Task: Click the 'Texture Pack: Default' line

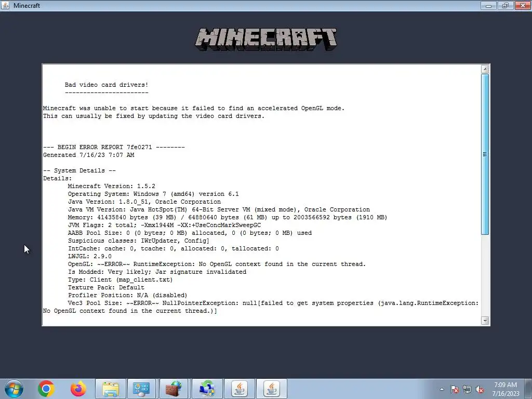Action: point(106,288)
